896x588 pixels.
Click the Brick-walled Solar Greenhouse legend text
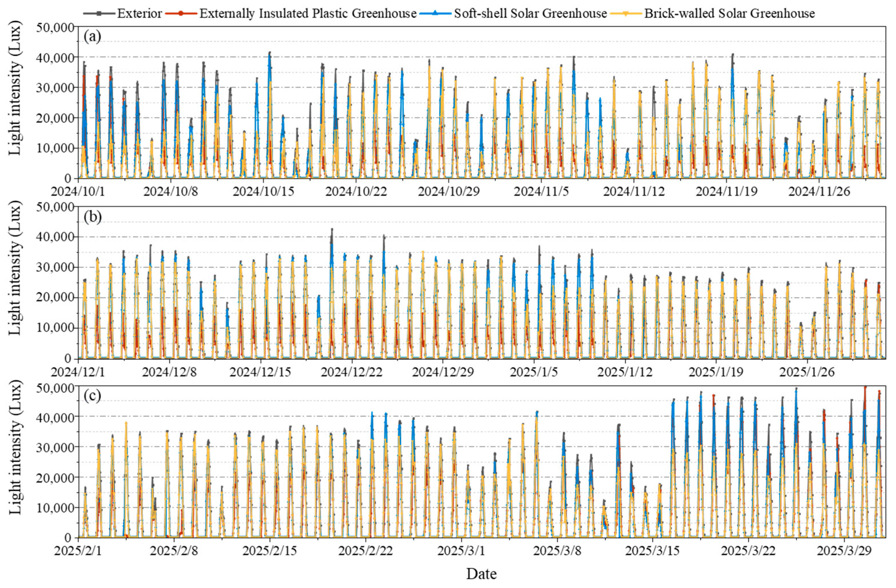click(730, 13)
